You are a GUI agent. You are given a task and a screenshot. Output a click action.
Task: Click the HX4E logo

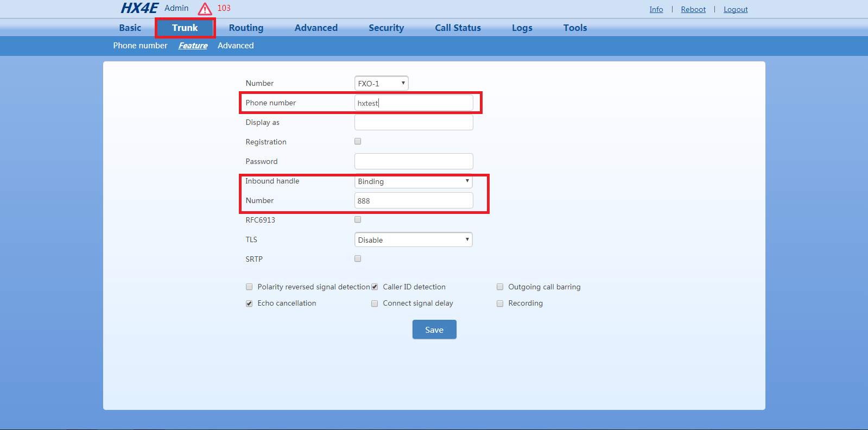tap(139, 8)
